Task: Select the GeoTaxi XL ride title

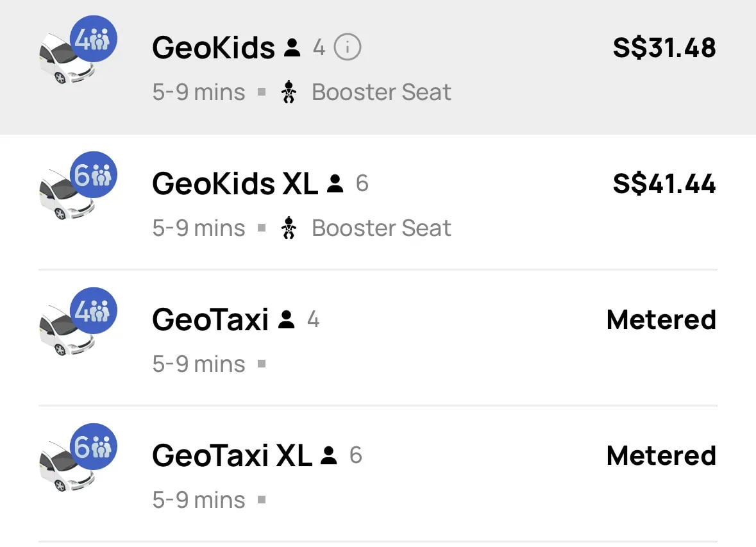Action: click(231, 456)
